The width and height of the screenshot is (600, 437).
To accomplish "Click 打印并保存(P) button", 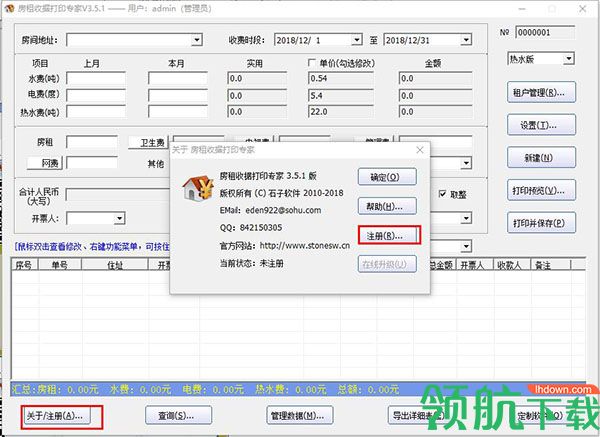I will click(x=541, y=223).
